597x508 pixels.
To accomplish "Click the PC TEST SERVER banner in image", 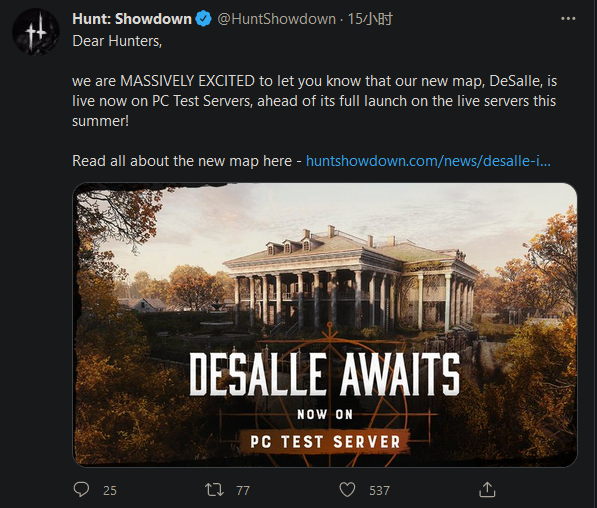I will pyautogui.click(x=325, y=442).
